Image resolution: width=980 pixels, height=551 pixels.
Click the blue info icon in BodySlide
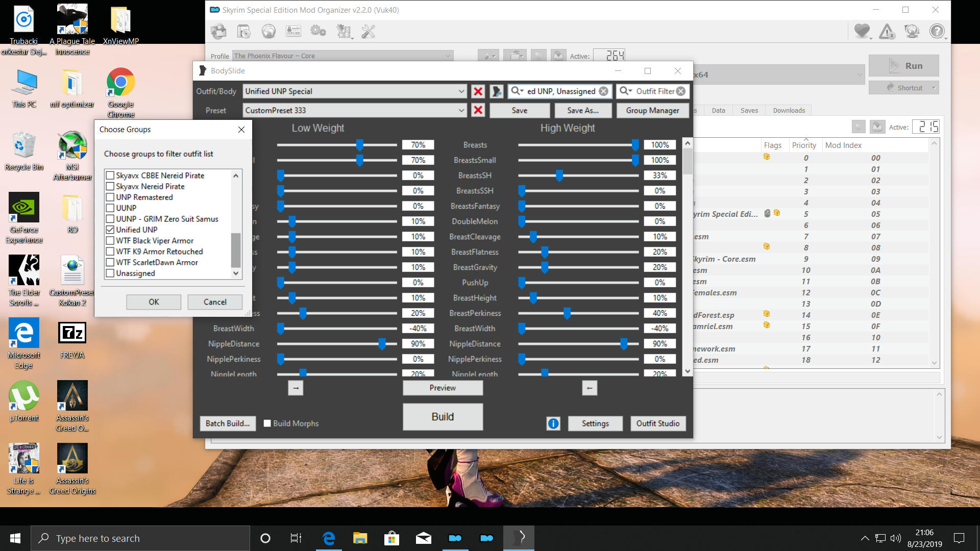[553, 423]
